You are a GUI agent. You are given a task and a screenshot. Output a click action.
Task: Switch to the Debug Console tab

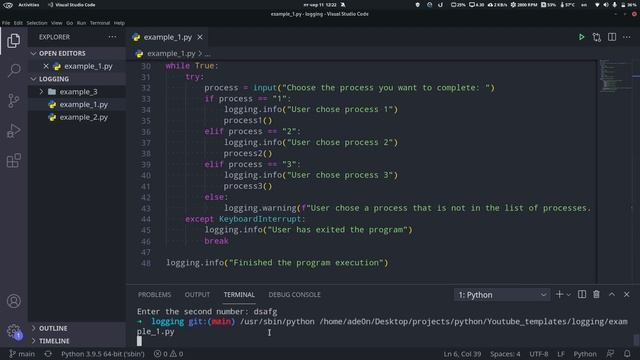pyautogui.click(x=294, y=295)
